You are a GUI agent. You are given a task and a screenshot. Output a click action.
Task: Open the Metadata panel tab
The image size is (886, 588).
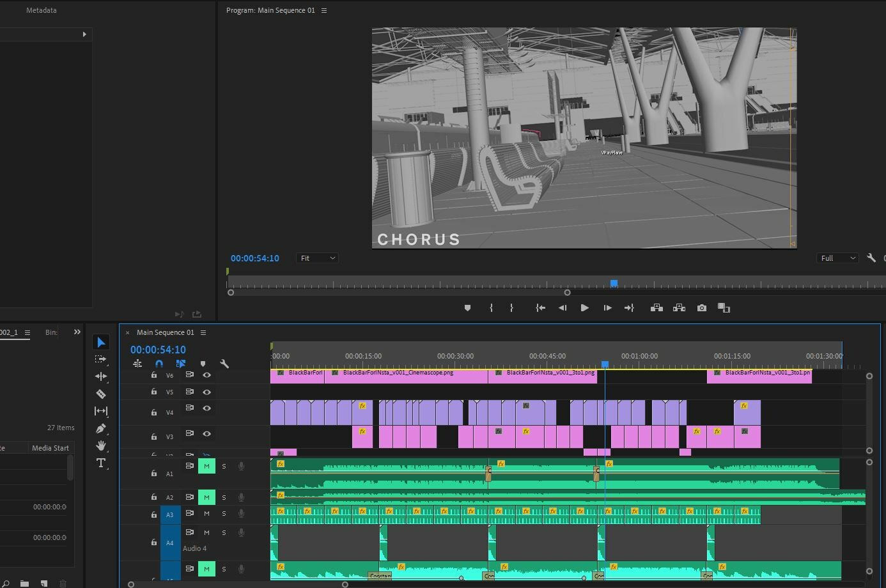[42, 10]
